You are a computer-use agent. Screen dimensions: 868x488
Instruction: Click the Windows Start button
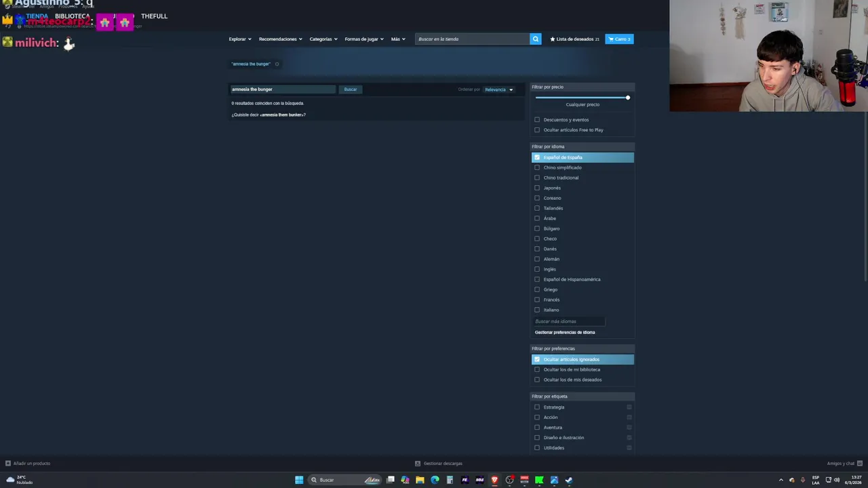point(299,480)
